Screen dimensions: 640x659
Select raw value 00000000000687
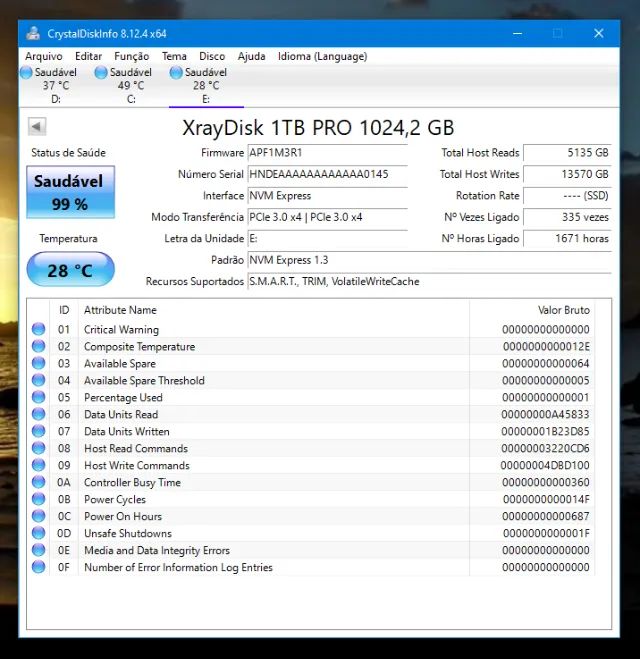point(545,516)
